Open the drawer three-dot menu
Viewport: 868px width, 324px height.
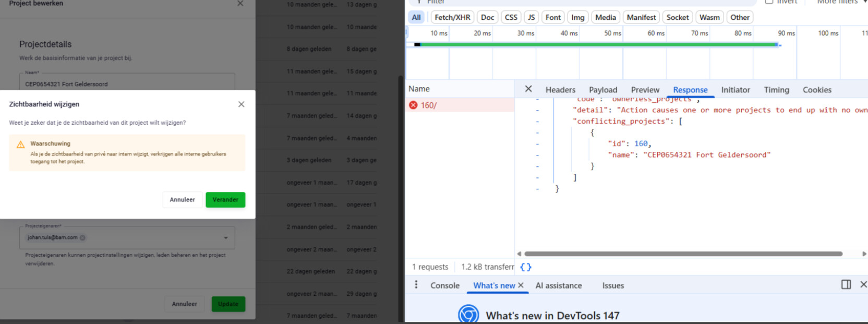(x=416, y=285)
